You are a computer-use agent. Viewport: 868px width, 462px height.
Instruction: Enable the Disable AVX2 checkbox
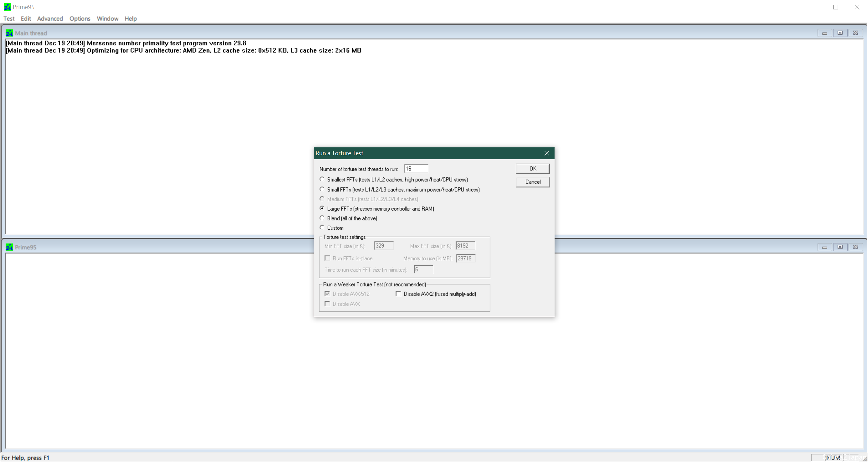[x=398, y=294]
